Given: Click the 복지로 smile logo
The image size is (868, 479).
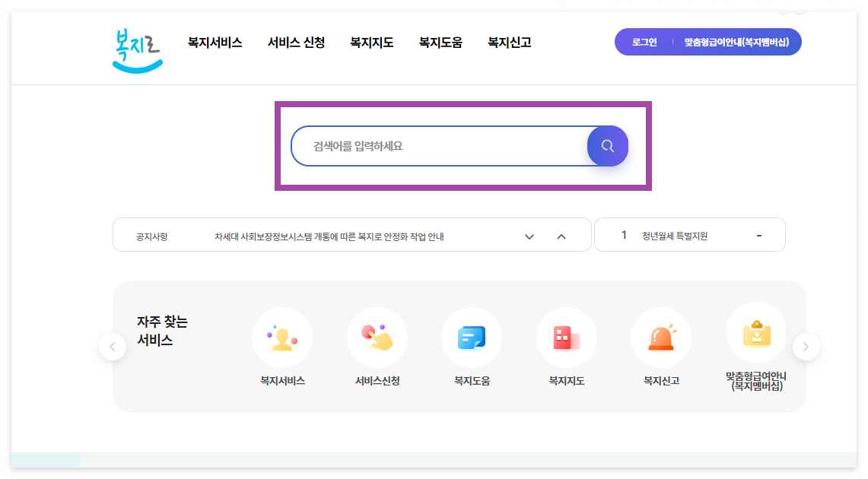Looking at the screenshot, I should point(136,47).
